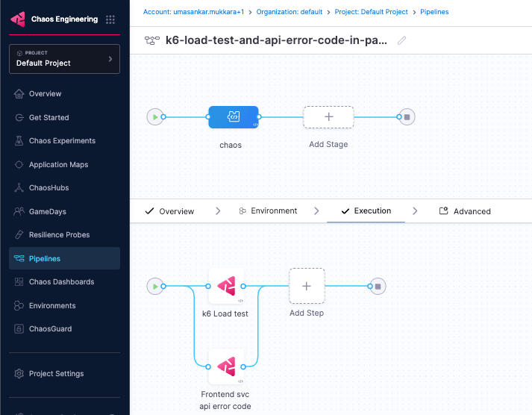Switch to the Overview tab
The image size is (532, 415).
coord(169,211)
